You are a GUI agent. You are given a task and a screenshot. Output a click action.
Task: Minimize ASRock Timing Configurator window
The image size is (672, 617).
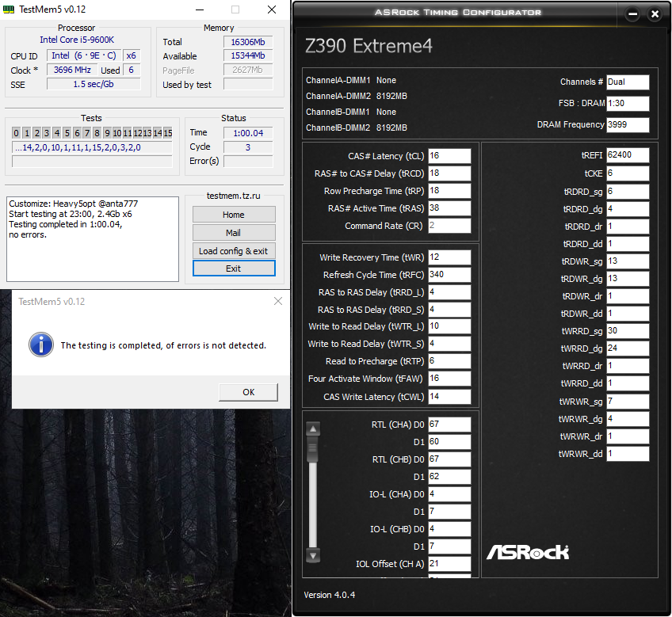[x=632, y=14]
